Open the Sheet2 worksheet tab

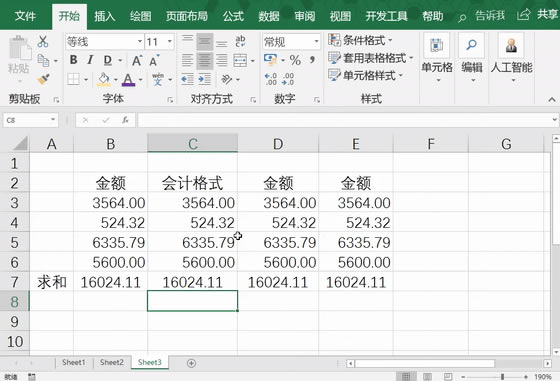tap(111, 362)
